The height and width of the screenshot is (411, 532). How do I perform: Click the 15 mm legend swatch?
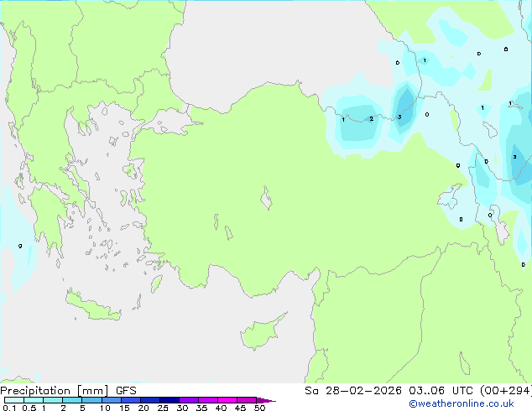click(131, 400)
